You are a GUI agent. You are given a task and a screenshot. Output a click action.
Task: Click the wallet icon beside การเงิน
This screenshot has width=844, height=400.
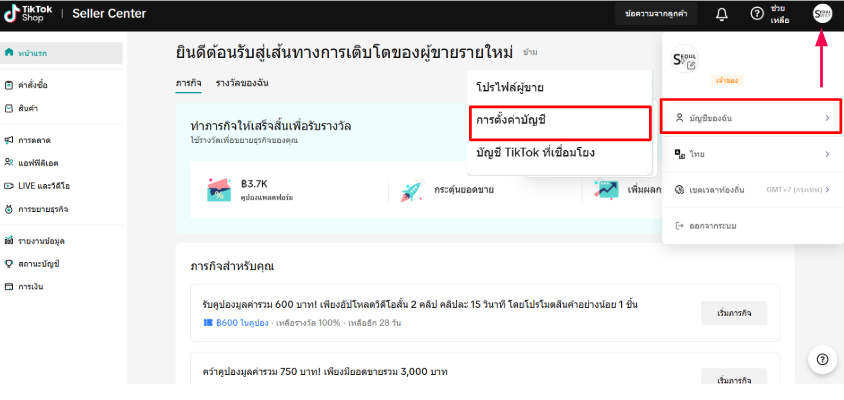pos(9,286)
